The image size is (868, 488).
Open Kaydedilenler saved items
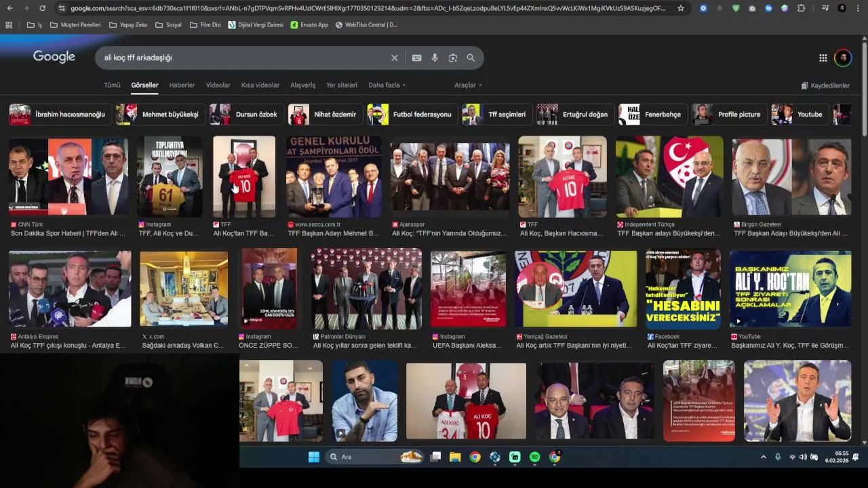coord(825,86)
